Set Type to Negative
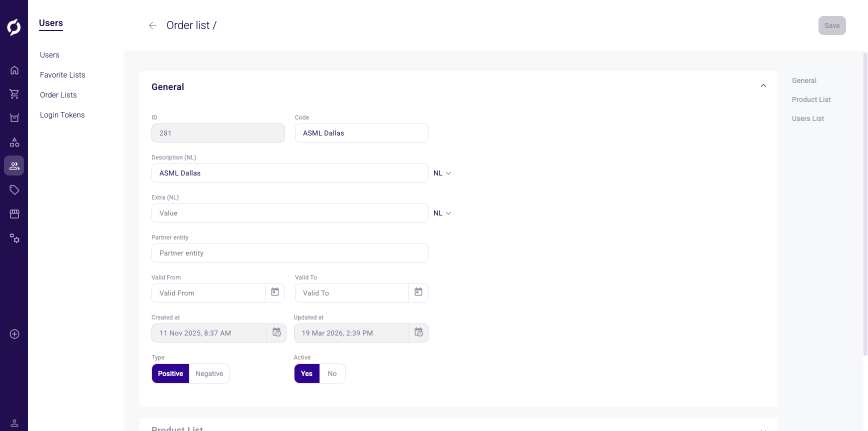This screenshot has height=431, width=868. (209, 373)
